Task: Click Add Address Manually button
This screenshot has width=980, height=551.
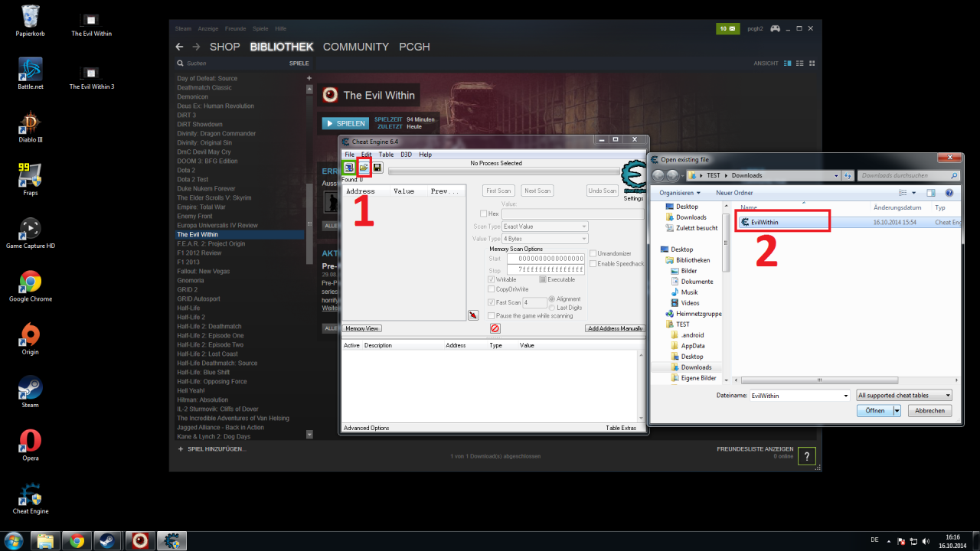Action: click(615, 328)
